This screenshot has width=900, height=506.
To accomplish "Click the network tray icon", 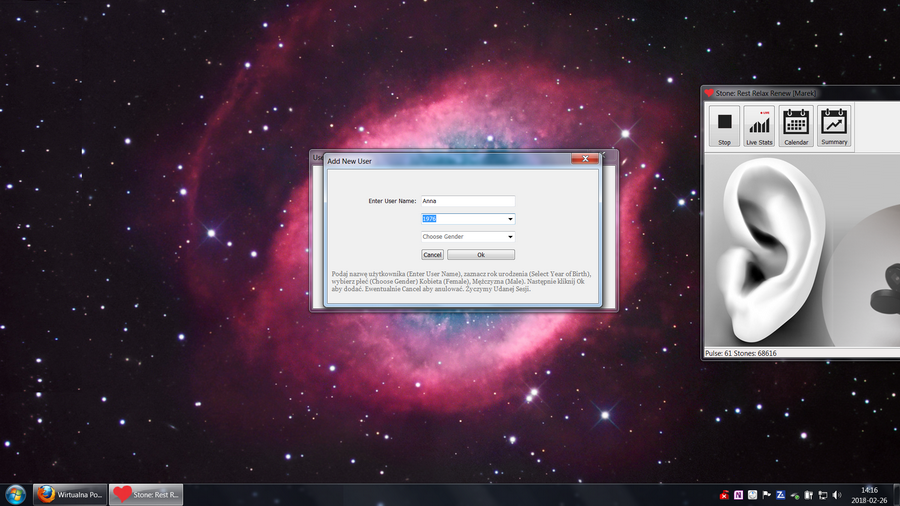I will pyautogui.click(x=823, y=495).
